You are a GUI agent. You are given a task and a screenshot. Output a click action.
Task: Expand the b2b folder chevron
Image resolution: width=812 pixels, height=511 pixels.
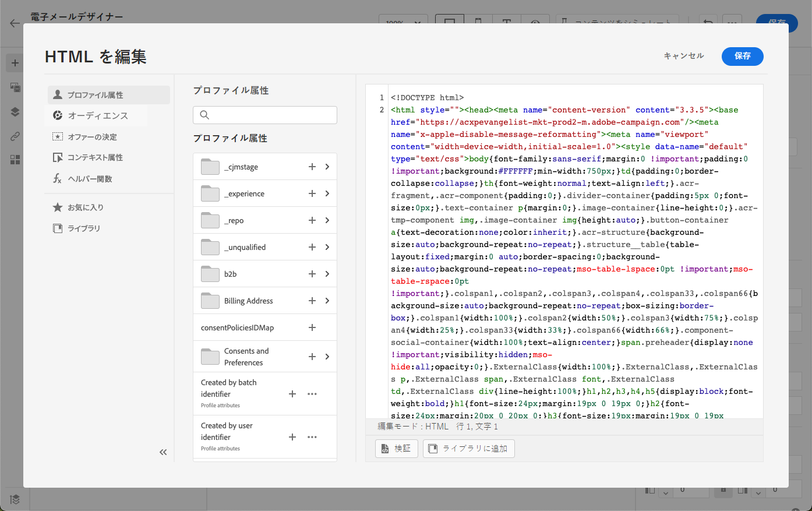327,274
